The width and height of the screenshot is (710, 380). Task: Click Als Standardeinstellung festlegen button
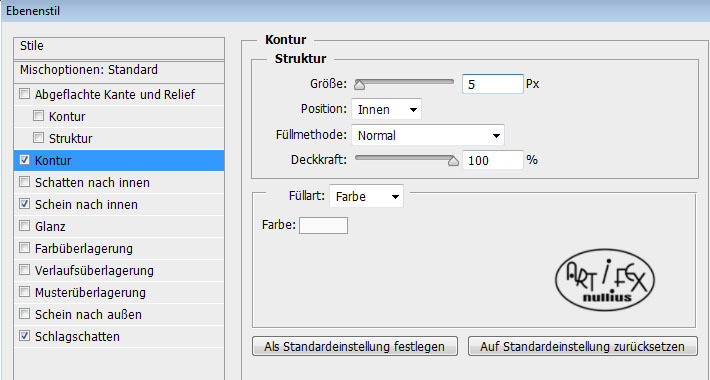pos(355,346)
